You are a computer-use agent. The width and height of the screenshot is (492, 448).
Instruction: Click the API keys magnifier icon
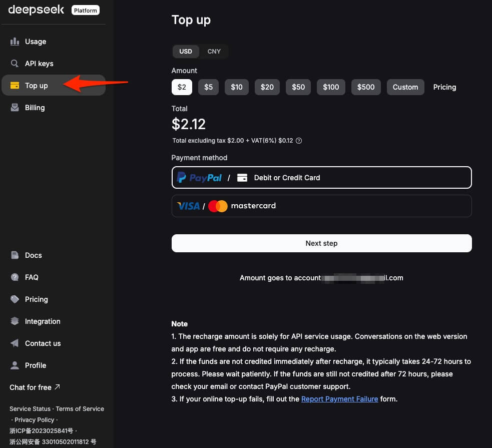[15, 64]
